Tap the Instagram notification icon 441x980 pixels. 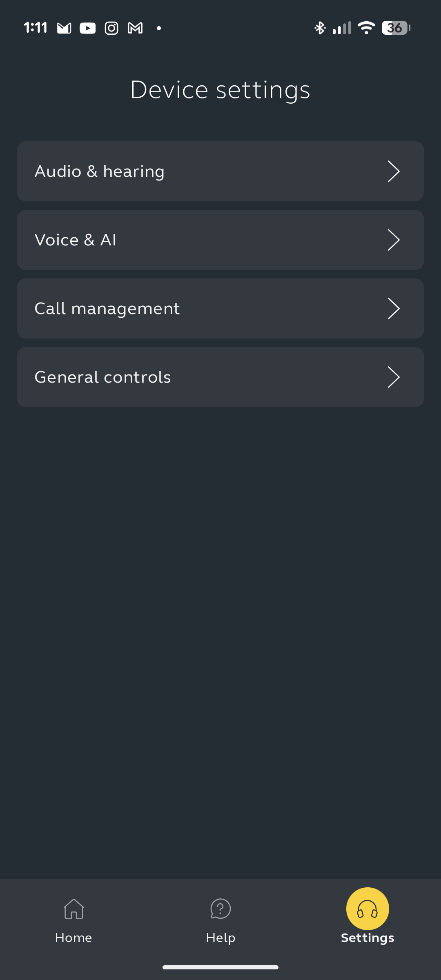coord(111,28)
